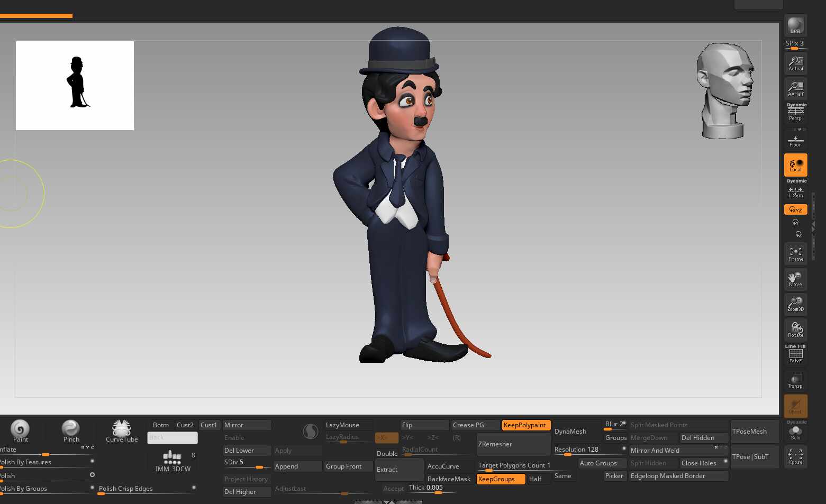826x504 pixels.
Task: Click the BPR render icon
Action: pyautogui.click(x=795, y=25)
